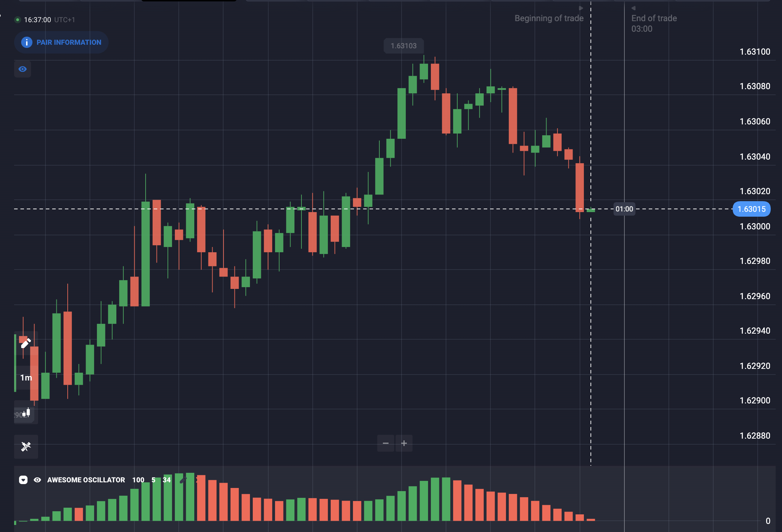Collapse the Awesome Oscillator panel arrow
Viewport: 782px width, 532px height.
click(x=23, y=480)
